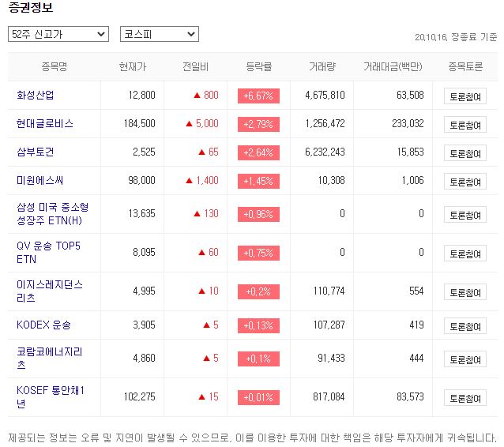504x447 pixels.
Task: Click the price 98,000
Action: point(141,180)
